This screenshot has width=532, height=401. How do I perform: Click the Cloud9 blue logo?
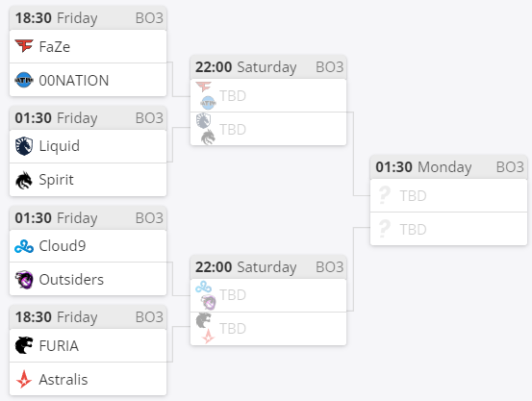point(24,246)
